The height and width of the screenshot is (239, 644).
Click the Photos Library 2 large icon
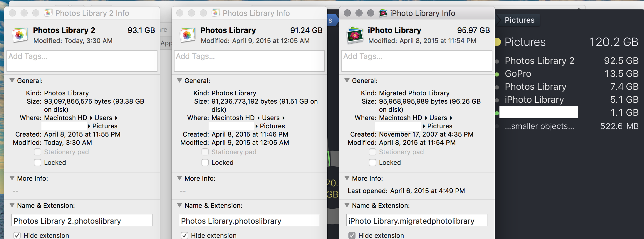[20, 35]
